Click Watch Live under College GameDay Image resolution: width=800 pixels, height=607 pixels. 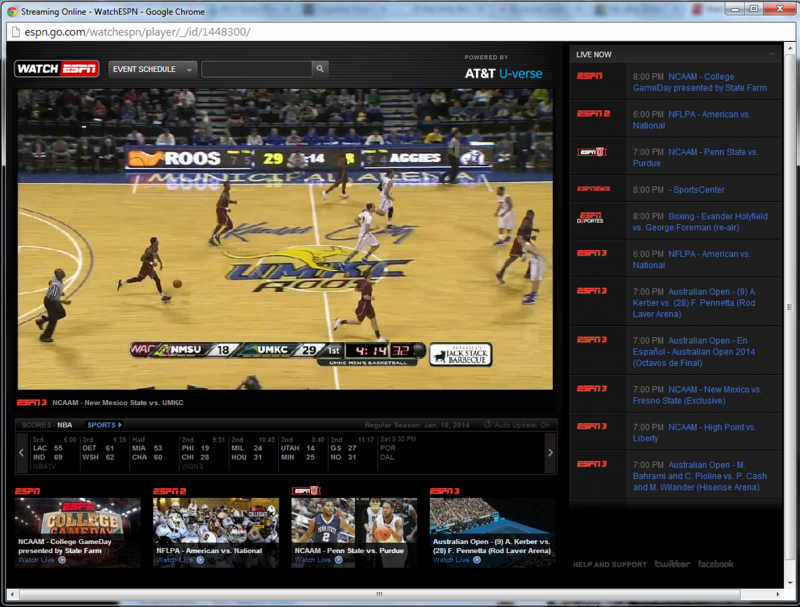pos(36,560)
